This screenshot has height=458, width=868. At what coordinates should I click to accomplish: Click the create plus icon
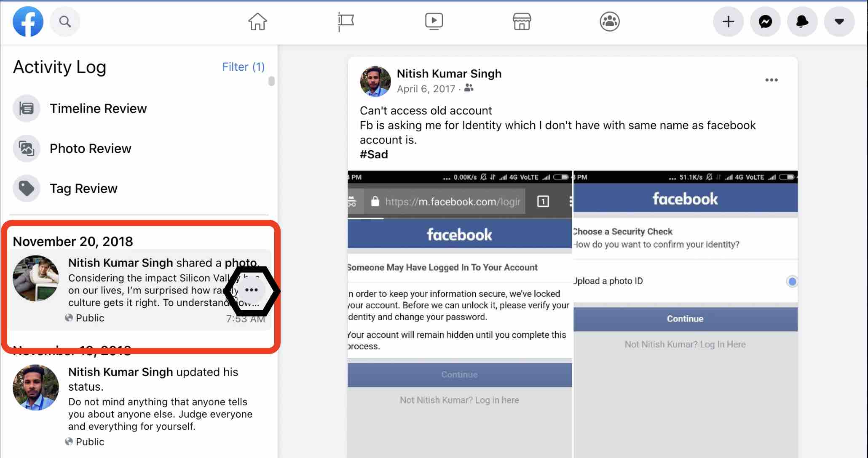click(x=728, y=22)
